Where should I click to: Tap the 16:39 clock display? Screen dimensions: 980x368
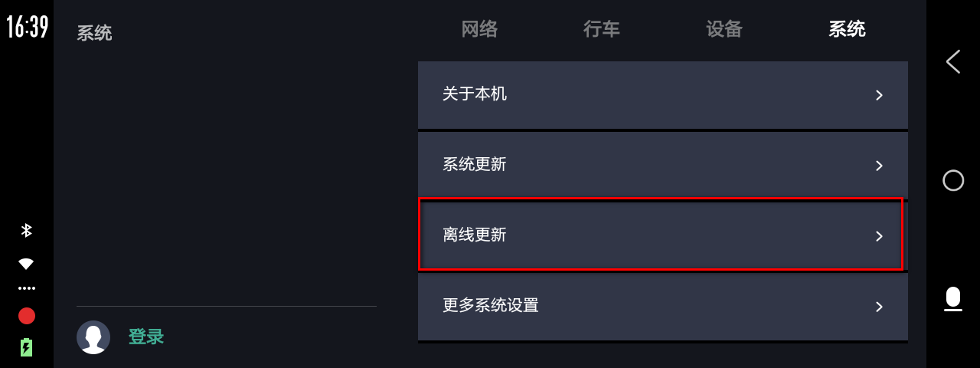click(28, 28)
